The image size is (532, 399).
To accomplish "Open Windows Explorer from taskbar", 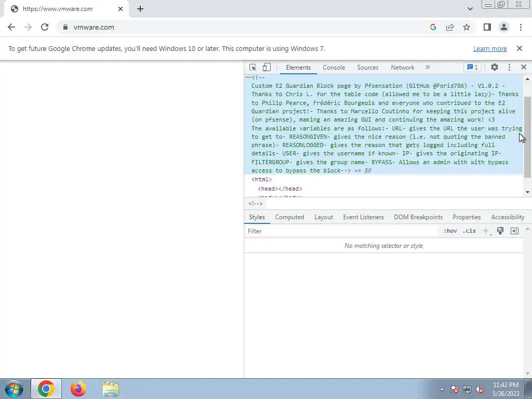I will tap(111, 390).
